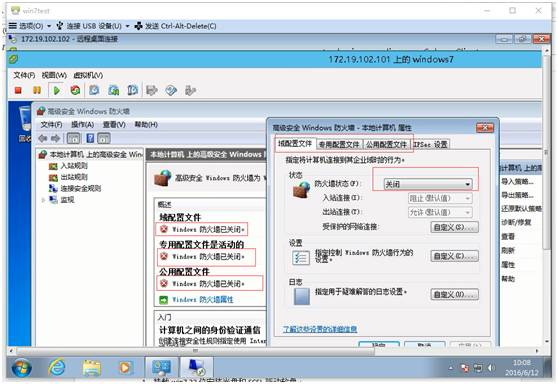This screenshot has width=558, height=384.
Task: Open the 虚拟机(V) menu
Action: point(88,75)
